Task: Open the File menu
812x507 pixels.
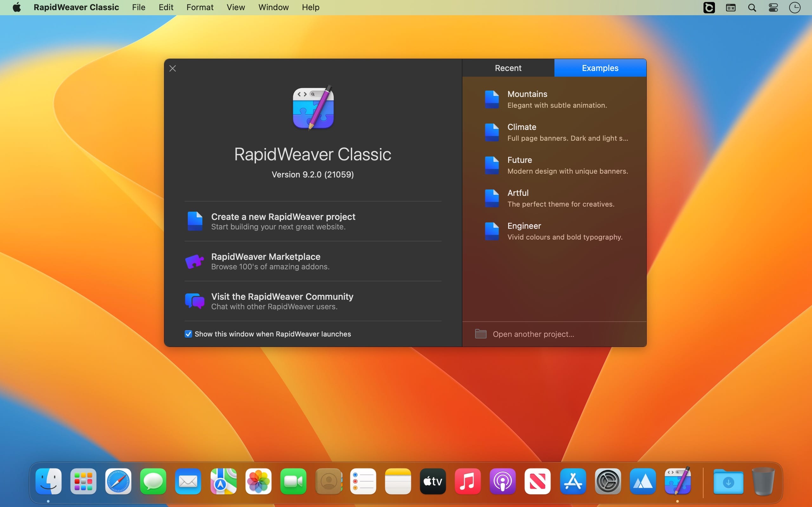Action: (139, 7)
